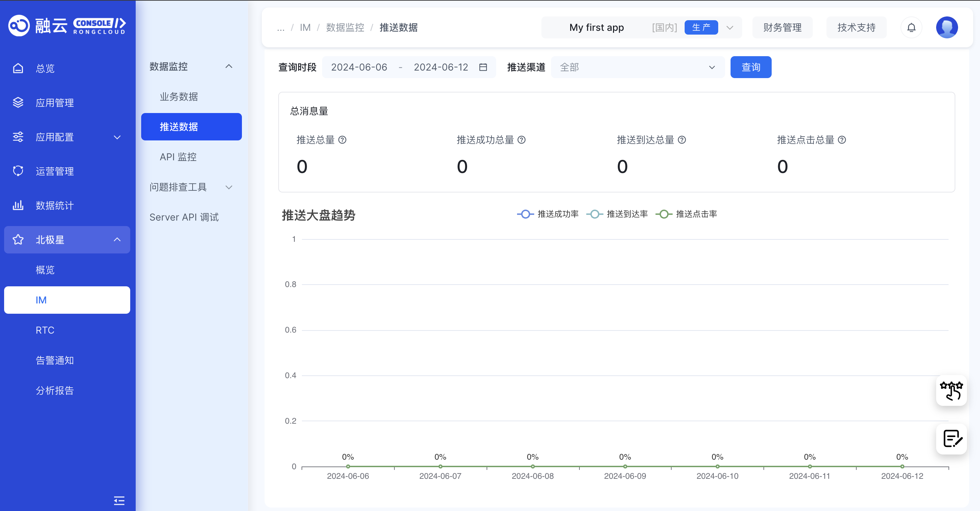Select IM under 北极星
Viewport: 980px width, 511px height.
pyautogui.click(x=67, y=300)
